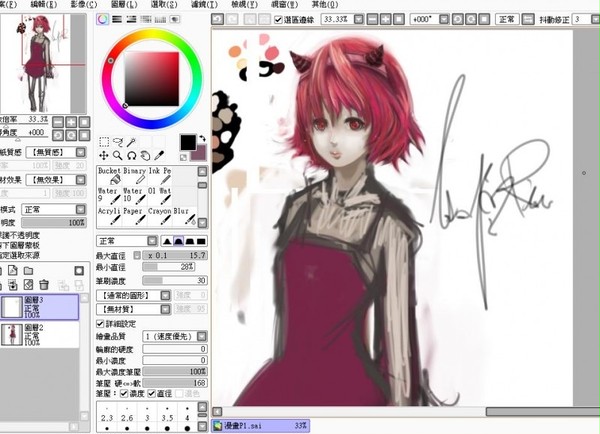Click toolbar zoom-in plus button
The height and width of the screenshot is (434, 600).
[385, 19]
